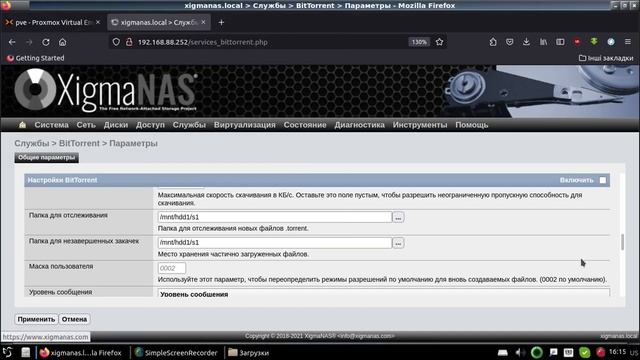Click the red extension icon
Image resolution: width=640 pixels, height=360 pixels.
click(x=577, y=42)
